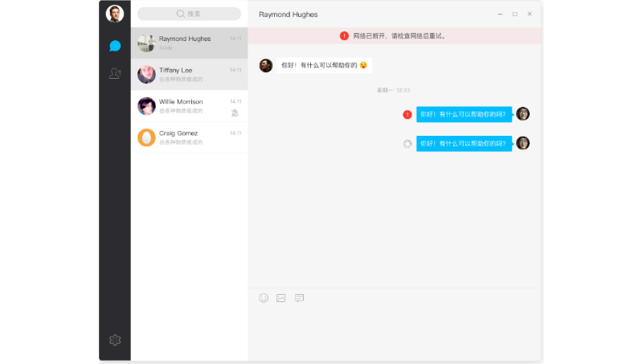
Task: Open the Craig Gomez conversation
Action: [189, 137]
